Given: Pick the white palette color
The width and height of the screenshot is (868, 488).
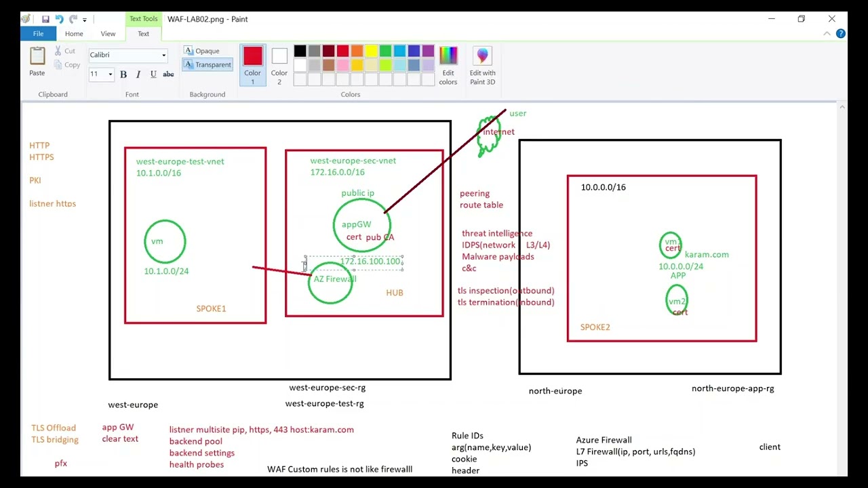Looking at the screenshot, I should 300,65.
